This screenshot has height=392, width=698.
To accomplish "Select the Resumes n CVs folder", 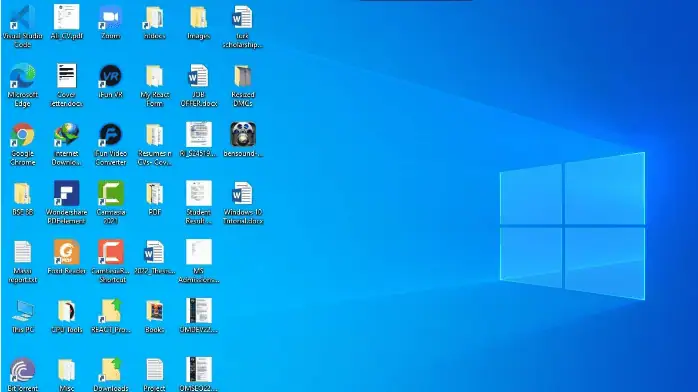I will click(154, 135).
